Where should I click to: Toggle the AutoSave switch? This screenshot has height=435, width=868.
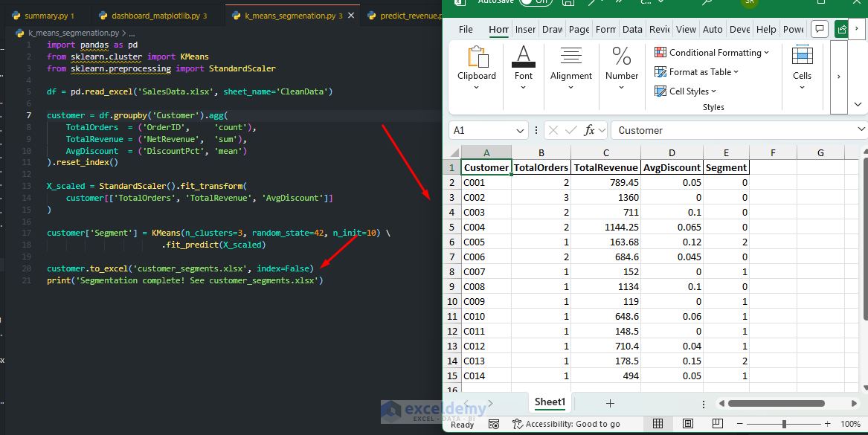point(536,2)
